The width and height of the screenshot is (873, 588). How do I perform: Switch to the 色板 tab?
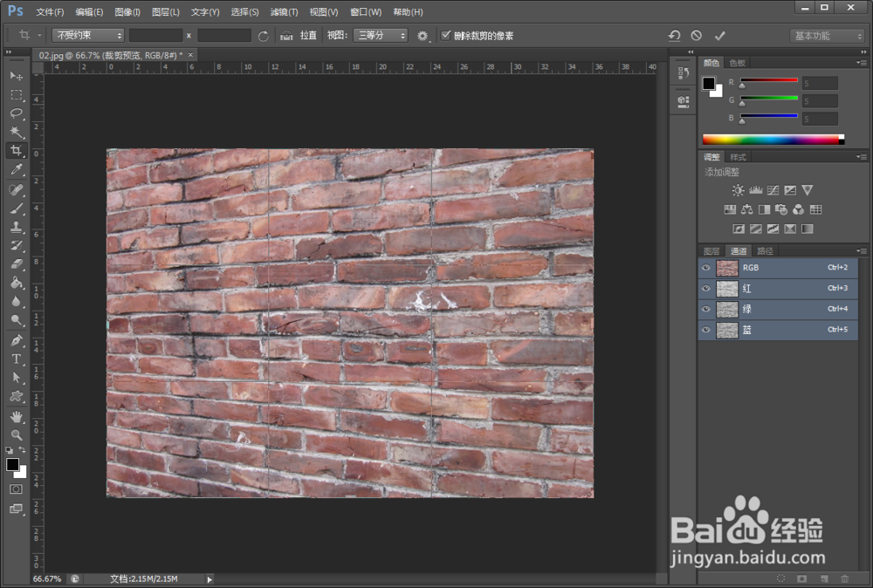737,63
